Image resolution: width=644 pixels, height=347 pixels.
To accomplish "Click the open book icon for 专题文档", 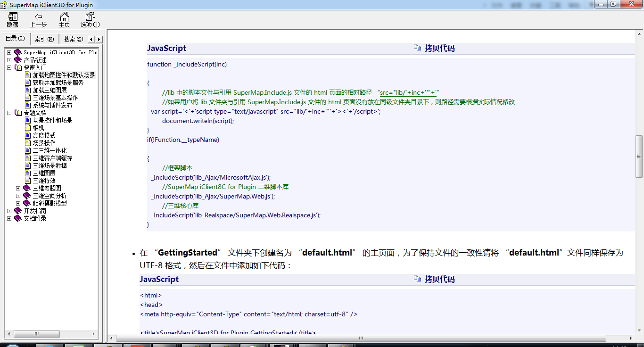I will pos(18,113).
